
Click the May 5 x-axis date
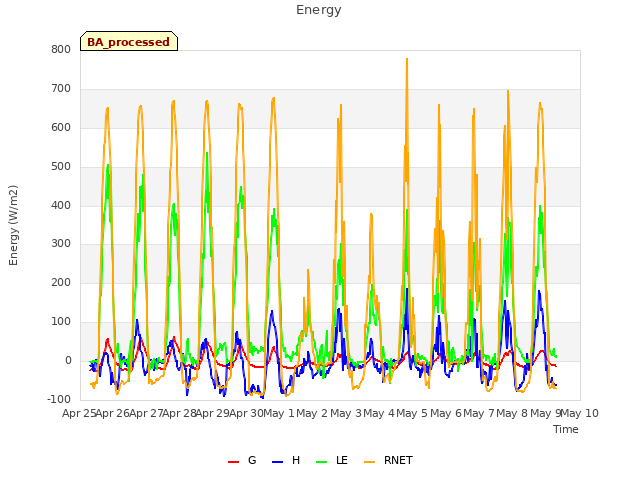[412, 413]
